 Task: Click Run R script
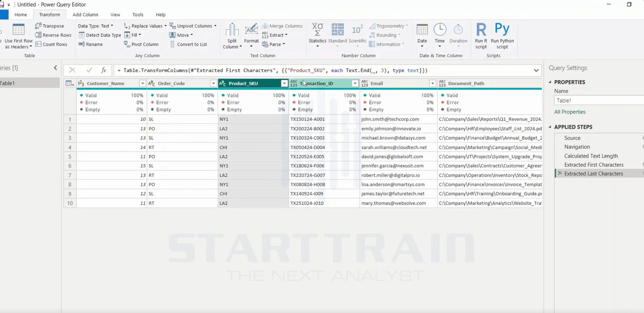tap(481, 36)
